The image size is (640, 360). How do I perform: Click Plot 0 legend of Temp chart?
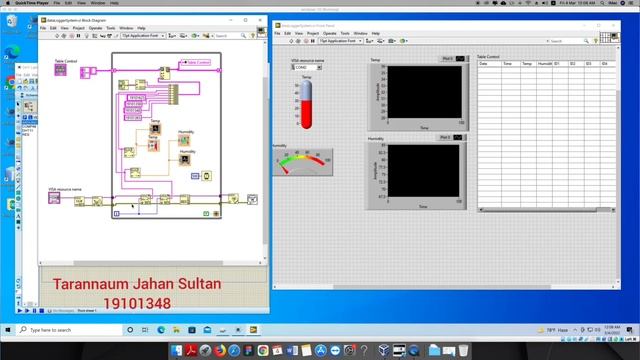[453, 59]
